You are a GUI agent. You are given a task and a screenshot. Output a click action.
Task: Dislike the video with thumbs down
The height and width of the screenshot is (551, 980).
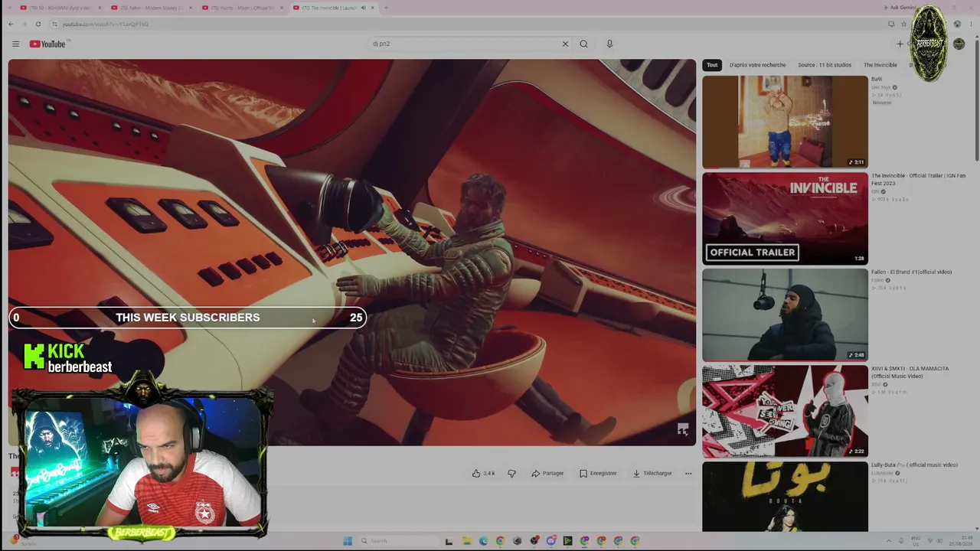pyautogui.click(x=511, y=473)
